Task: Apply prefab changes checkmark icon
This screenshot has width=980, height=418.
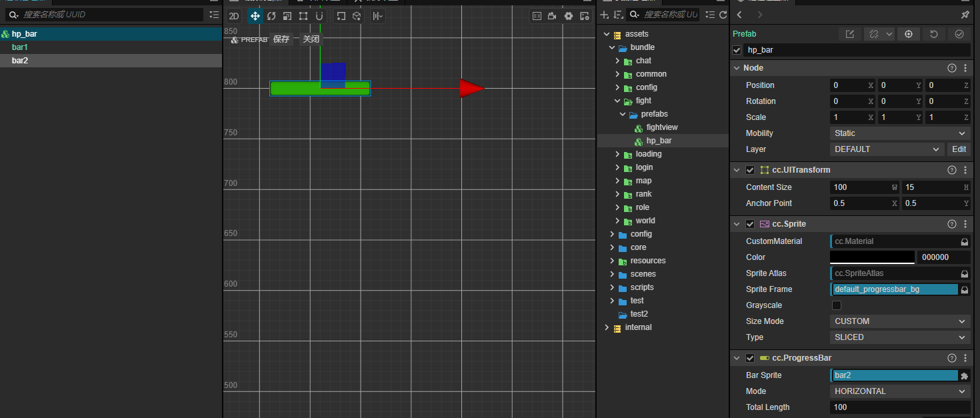Action: (x=959, y=34)
